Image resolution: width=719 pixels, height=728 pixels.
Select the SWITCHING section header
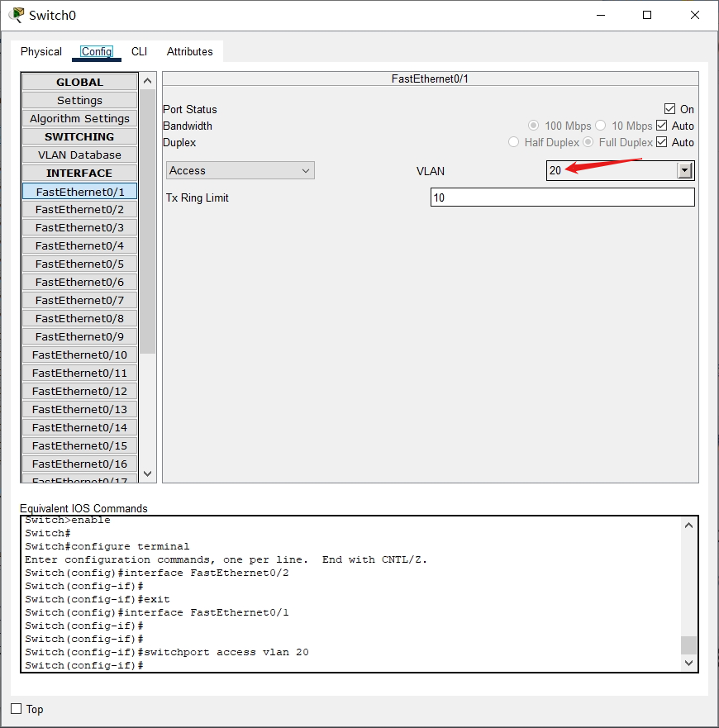pyautogui.click(x=79, y=136)
